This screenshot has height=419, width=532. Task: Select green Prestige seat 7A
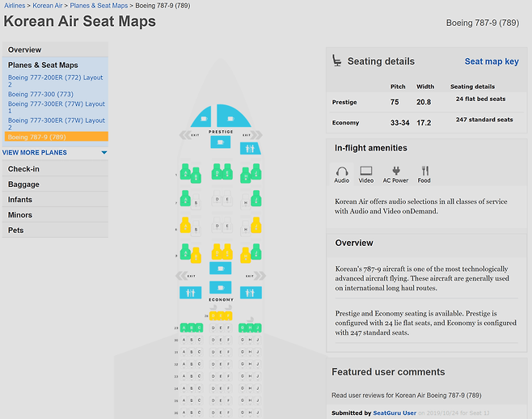tap(185, 198)
